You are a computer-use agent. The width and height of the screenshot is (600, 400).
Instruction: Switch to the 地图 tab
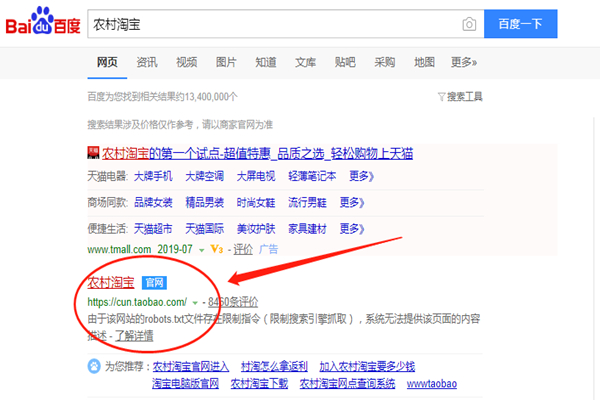[424, 62]
